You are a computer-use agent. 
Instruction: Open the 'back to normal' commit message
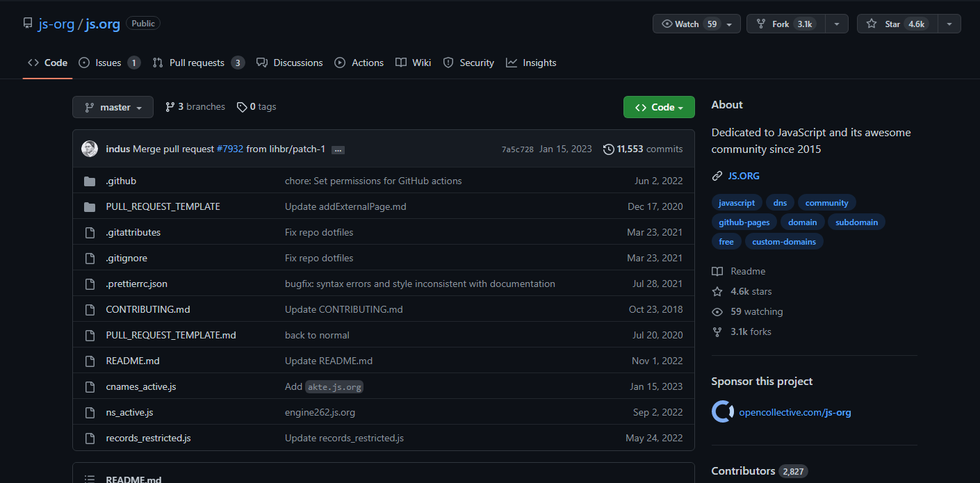click(x=317, y=335)
